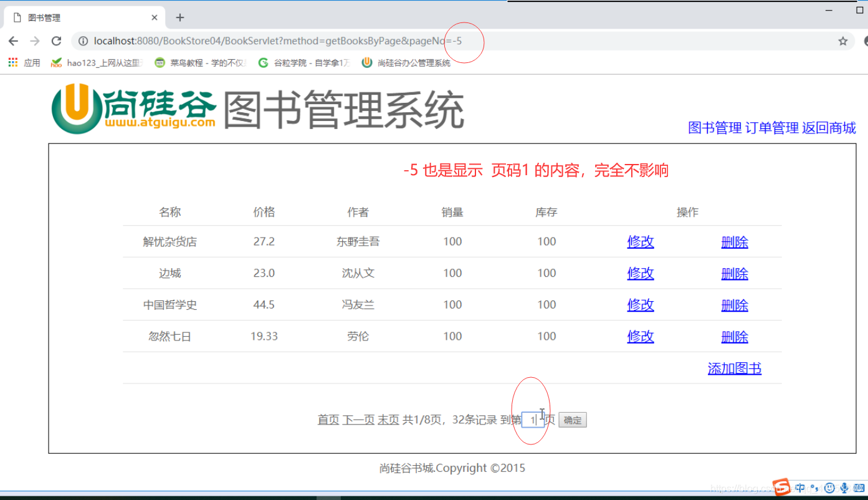Click 返回商城 link
The image size is (868, 500).
pyautogui.click(x=829, y=128)
